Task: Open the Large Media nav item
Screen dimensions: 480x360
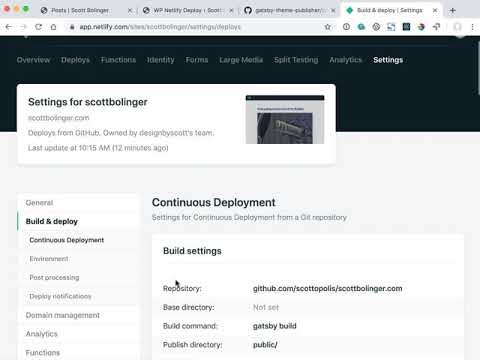Action: point(241,60)
